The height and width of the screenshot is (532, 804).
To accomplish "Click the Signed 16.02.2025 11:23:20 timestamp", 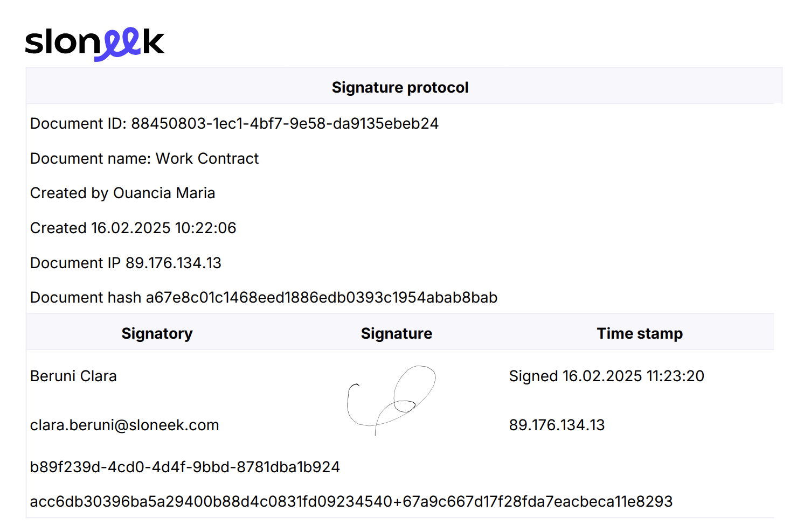I will point(607,376).
